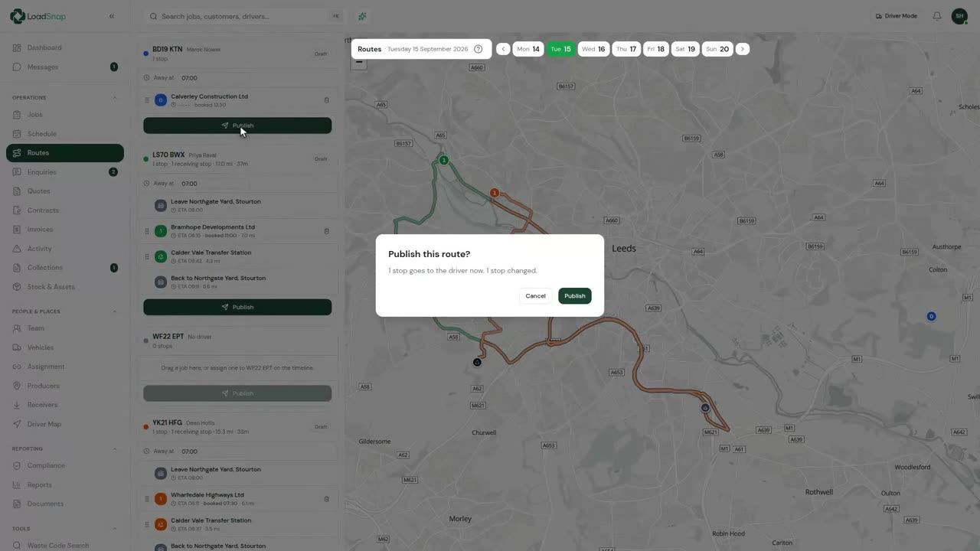Click the orange stop 1 map marker
The width and height of the screenshot is (980, 551).
click(495, 193)
